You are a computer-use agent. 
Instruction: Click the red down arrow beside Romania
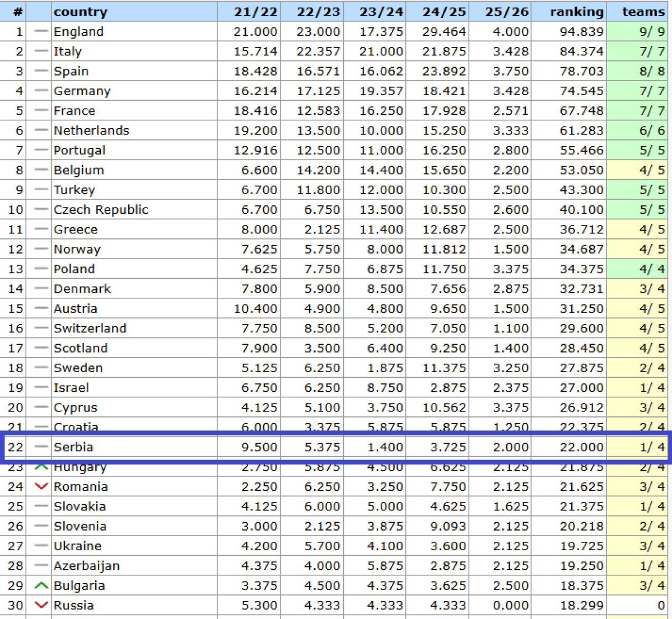click(x=41, y=486)
